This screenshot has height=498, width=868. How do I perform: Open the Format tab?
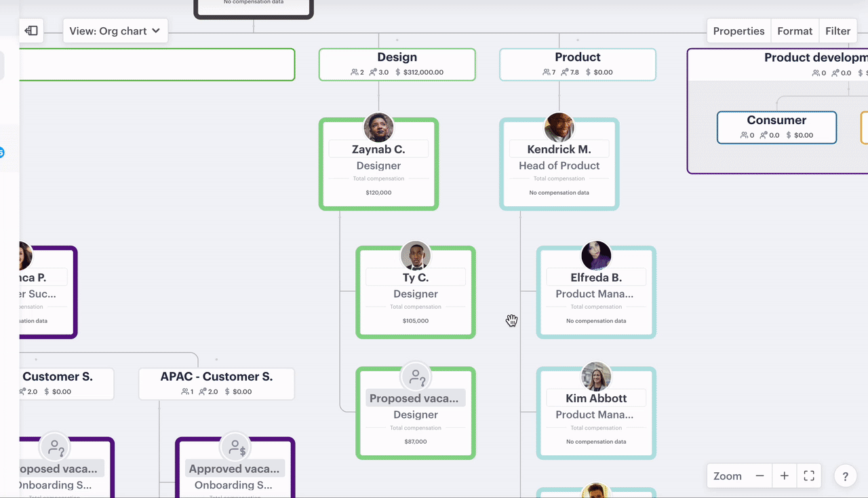[x=795, y=31]
